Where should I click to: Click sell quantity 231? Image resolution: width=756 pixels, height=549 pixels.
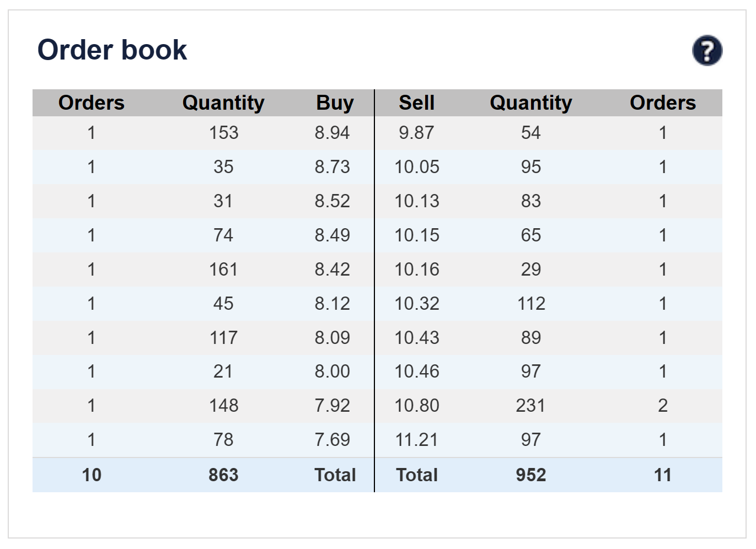pyautogui.click(x=531, y=406)
